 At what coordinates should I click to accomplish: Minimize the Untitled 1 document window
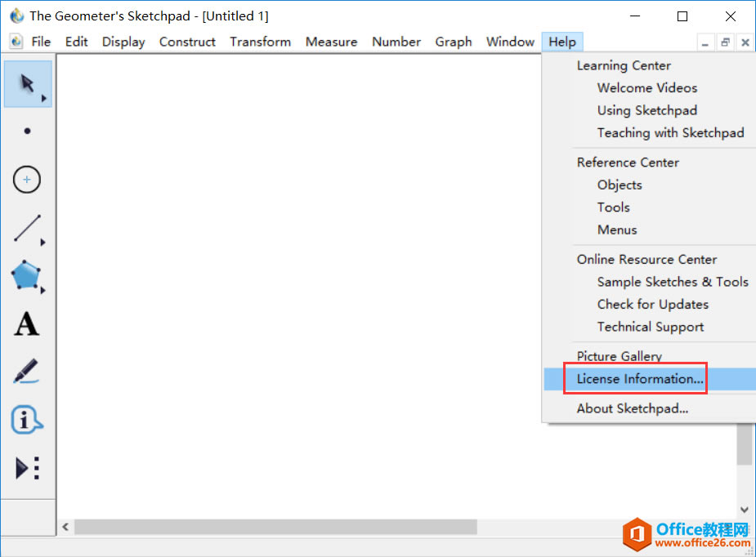(705, 42)
